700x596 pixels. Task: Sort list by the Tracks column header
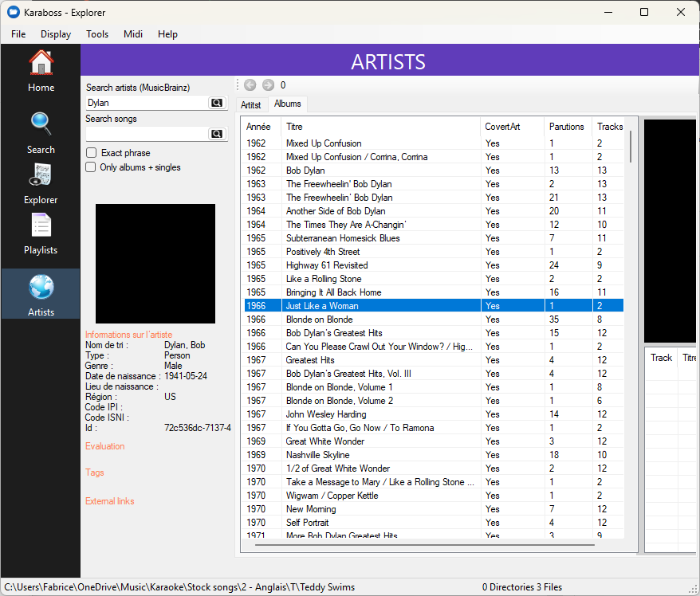609,127
